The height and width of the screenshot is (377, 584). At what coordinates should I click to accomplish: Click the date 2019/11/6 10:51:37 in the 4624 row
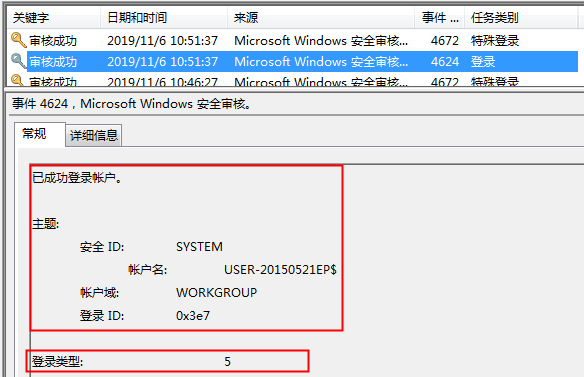point(162,61)
